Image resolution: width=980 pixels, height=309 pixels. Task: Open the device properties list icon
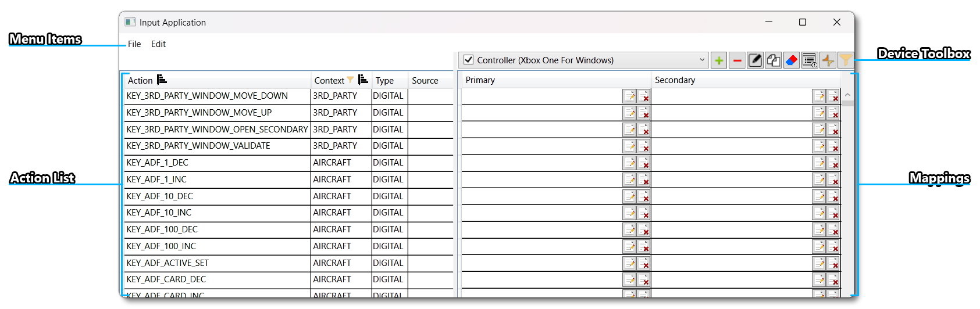click(809, 60)
